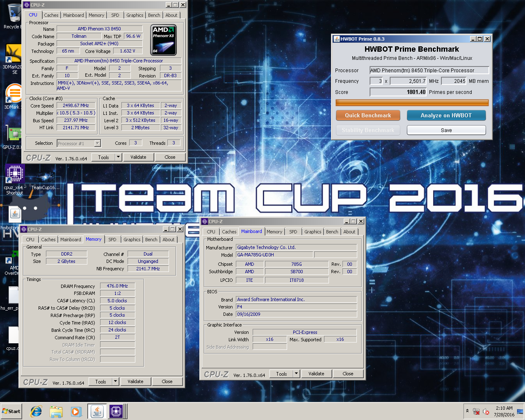This screenshot has height=420, width=525.
Task: Open the 3DMark orange desktop icon
Action: click(x=13, y=97)
